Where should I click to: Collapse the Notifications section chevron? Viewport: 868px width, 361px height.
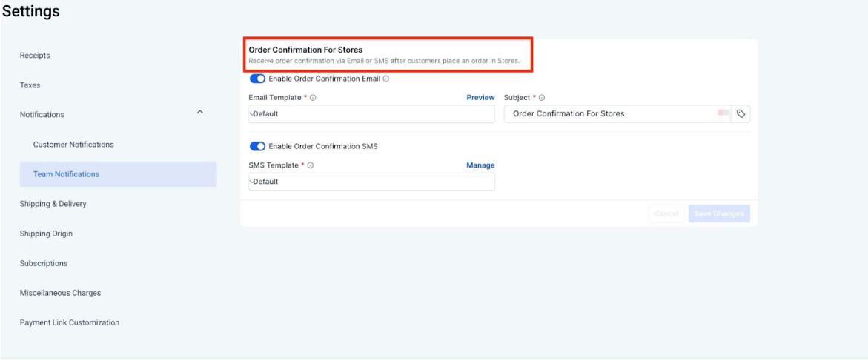(199, 113)
